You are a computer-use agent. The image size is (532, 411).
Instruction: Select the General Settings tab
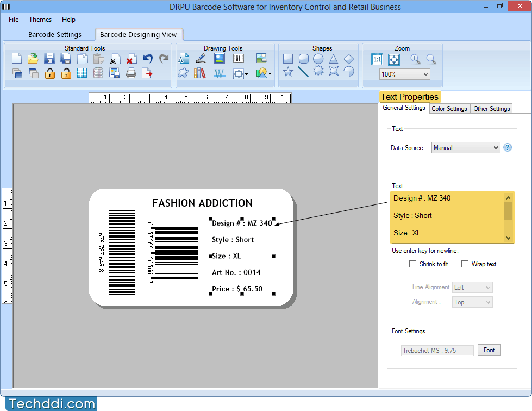(404, 108)
